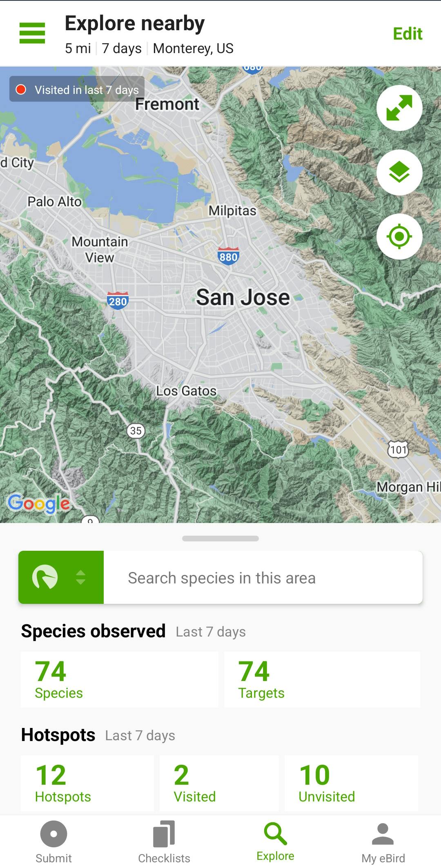The width and height of the screenshot is (441, 868).
Task: Center map on my current location
Action: [399, 236]
